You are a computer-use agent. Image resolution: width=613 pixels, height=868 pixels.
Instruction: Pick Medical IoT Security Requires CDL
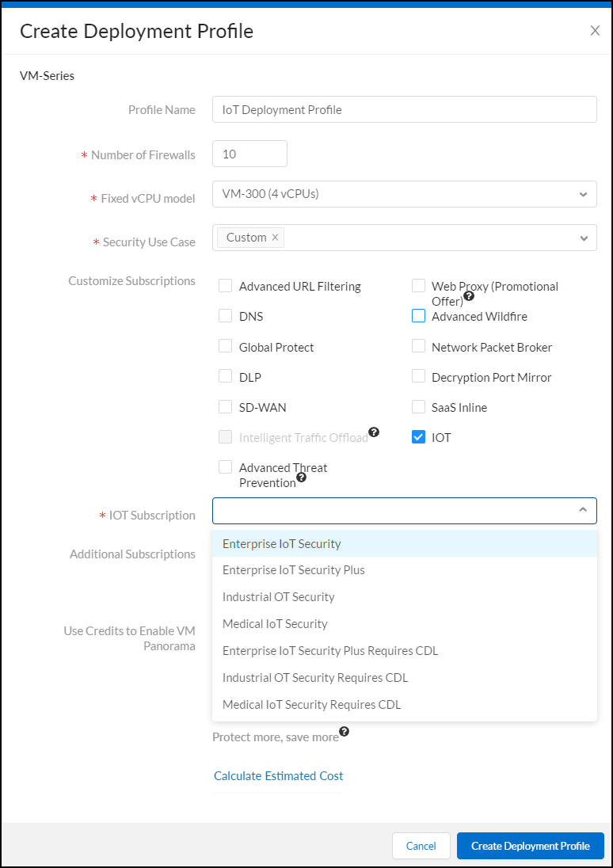tap(312, 705)
